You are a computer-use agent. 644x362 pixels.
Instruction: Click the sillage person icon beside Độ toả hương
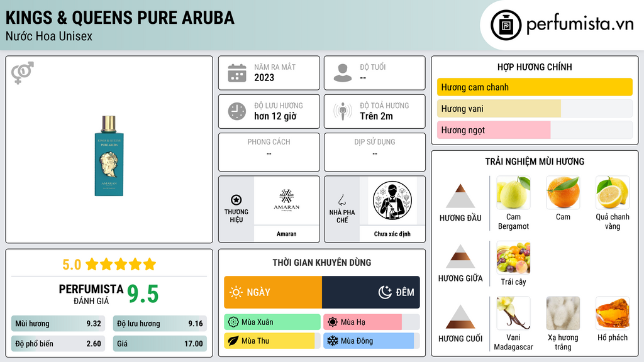pos(343,111)
